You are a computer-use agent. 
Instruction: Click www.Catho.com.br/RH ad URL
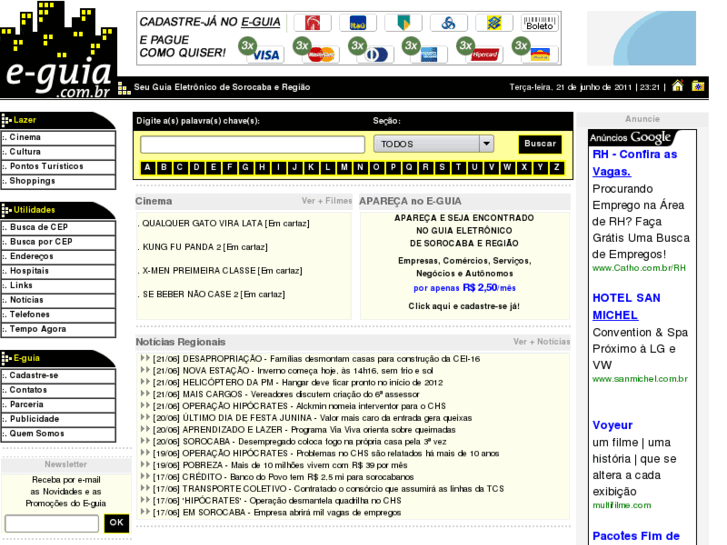(639, 268)
